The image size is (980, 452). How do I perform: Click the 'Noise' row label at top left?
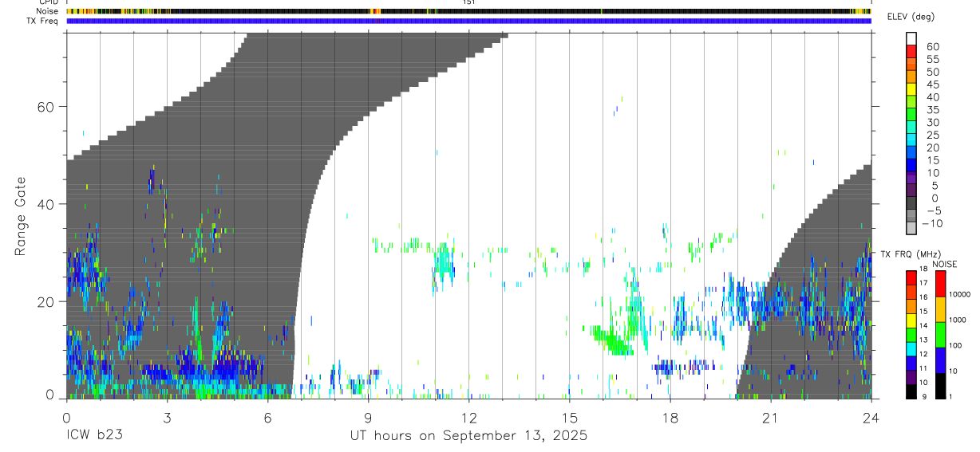pyautogui.click(x=47, y=12)
